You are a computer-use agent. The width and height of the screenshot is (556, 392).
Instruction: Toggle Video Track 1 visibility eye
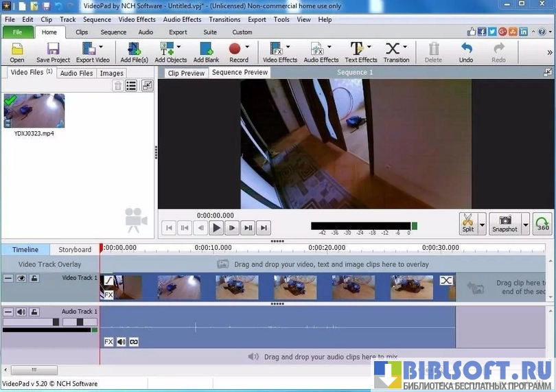click(21, 278)
